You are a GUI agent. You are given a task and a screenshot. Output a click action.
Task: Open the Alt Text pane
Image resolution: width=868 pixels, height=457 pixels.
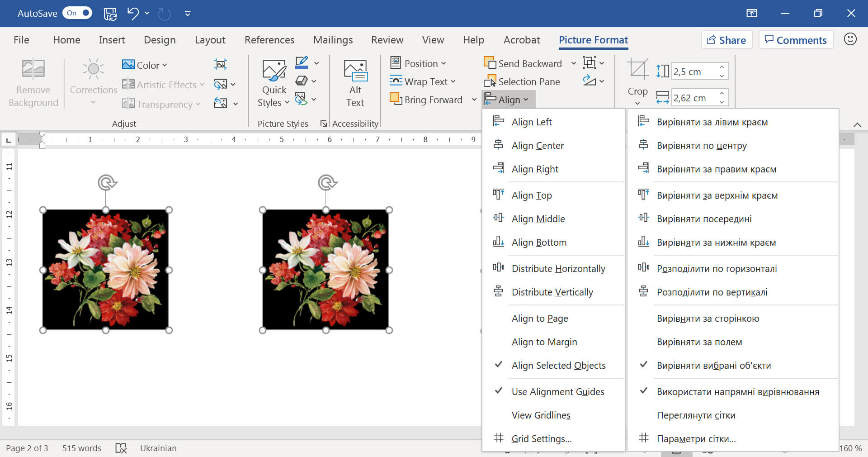[355, 83]
